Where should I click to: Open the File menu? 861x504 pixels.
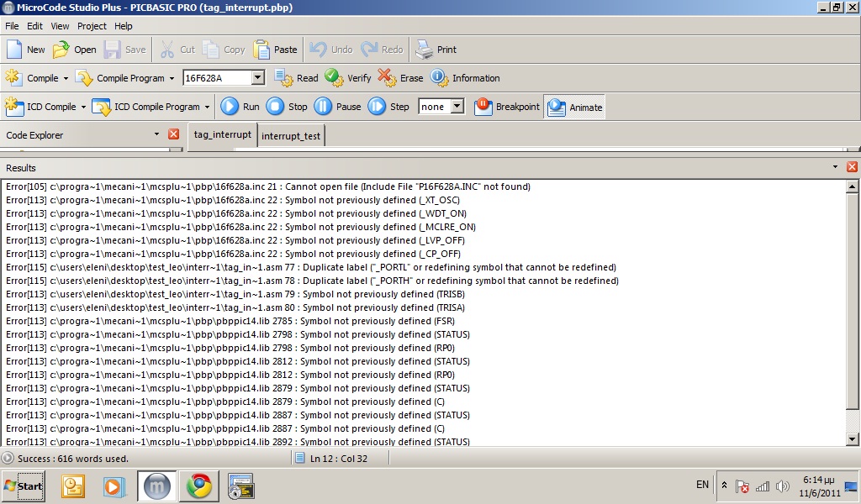12,26
